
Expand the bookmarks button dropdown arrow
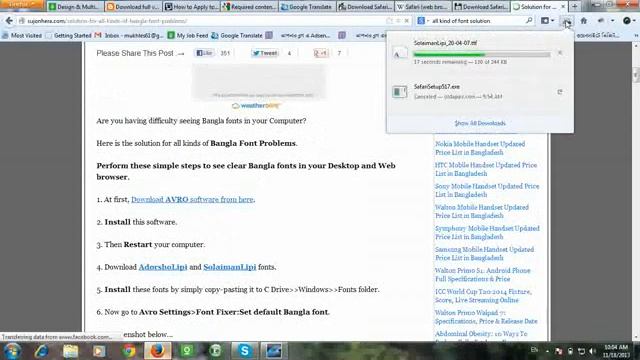point(553,21)
